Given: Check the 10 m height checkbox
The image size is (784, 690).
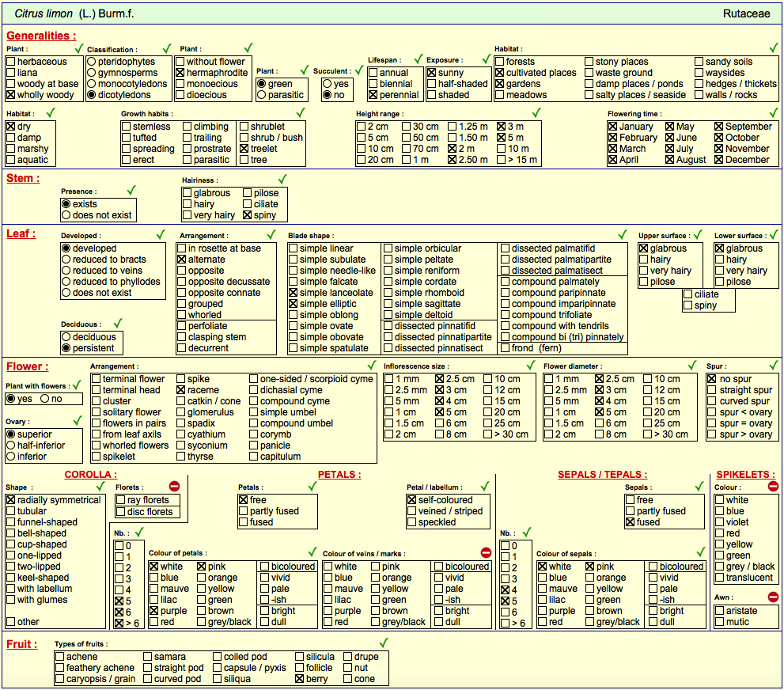Looking at the screenshot, I should point(502,149).
